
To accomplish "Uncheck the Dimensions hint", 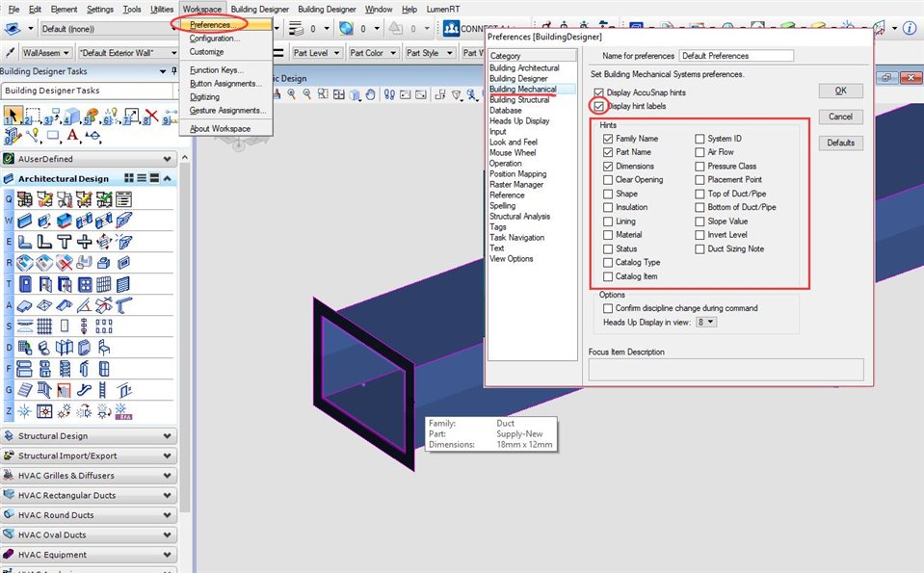I will point(608,166).
